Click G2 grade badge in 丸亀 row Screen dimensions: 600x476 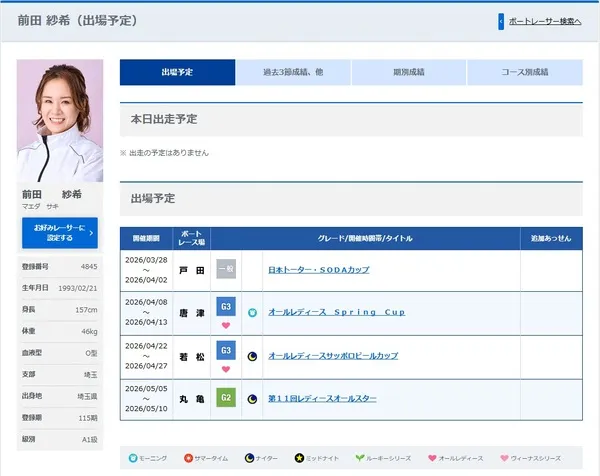click(226, 398)
